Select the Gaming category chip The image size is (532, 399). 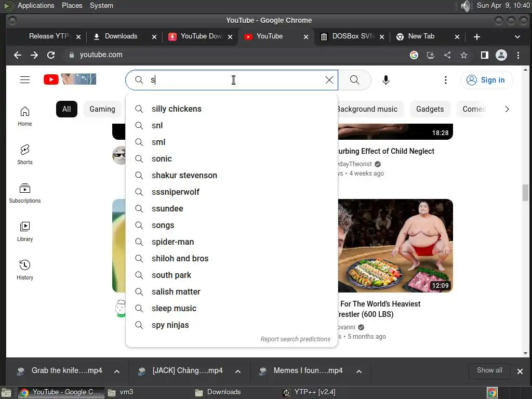[102, 109]
